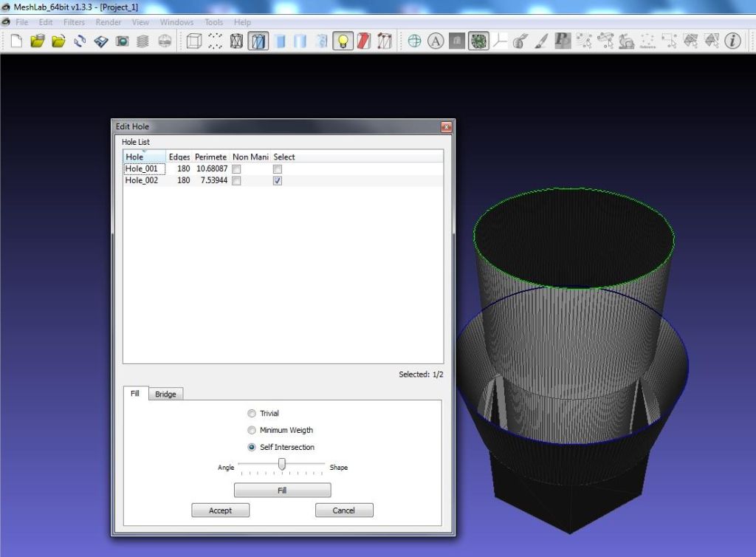Select the Minimum Weigth radio button

coord(252,430)
